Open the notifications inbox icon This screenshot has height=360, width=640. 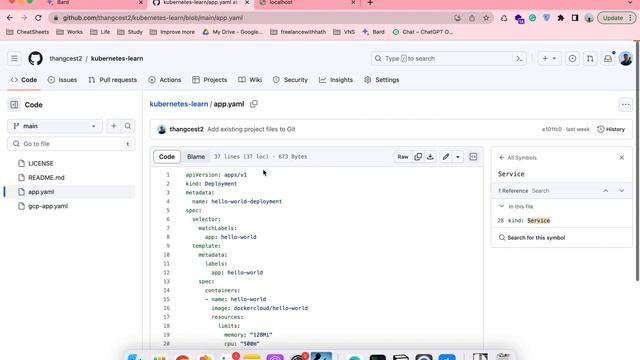tap(608, 59)
